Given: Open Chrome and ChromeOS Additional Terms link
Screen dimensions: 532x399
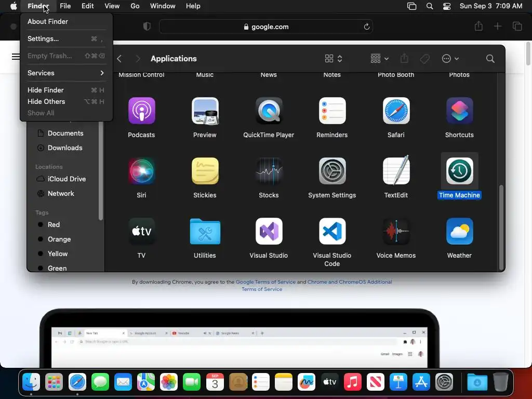Looking at the screenshot, I should coord(350,282).
